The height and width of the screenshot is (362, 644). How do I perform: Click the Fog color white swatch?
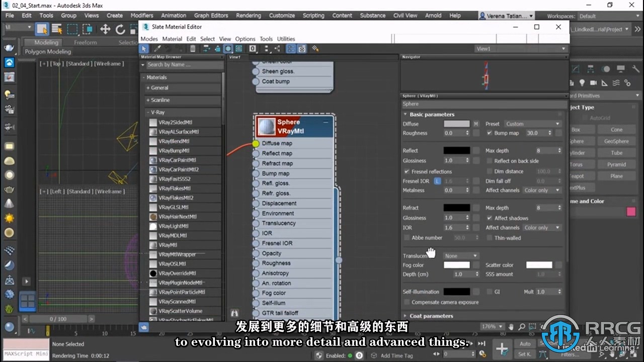tap(457, 265)
